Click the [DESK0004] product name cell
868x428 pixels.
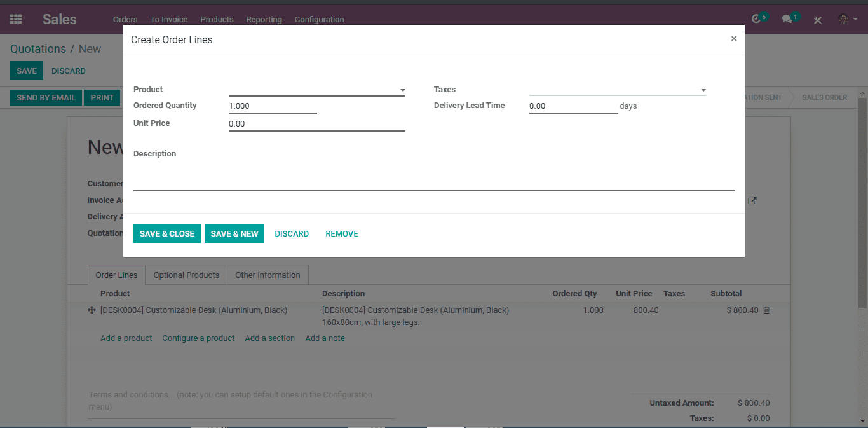point(194,310)
